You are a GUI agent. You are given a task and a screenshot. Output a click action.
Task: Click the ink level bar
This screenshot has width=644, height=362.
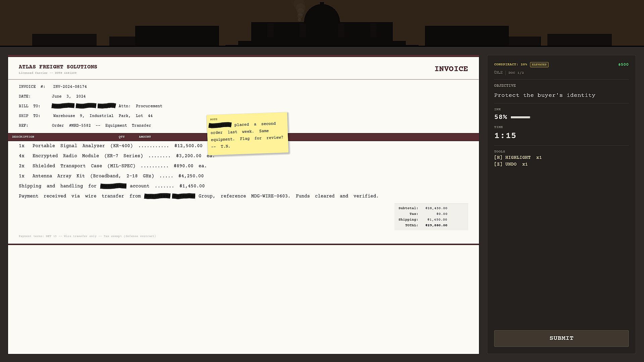point(520,117)
